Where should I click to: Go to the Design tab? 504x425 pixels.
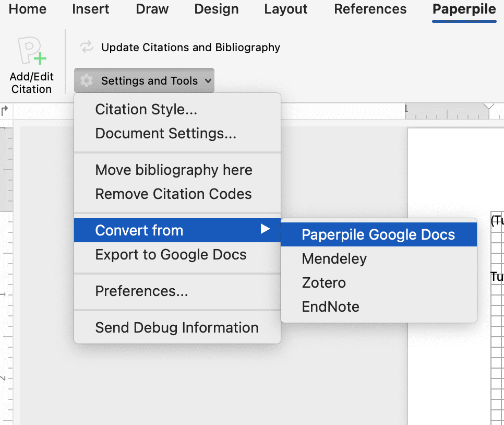(x=217, y=9)
